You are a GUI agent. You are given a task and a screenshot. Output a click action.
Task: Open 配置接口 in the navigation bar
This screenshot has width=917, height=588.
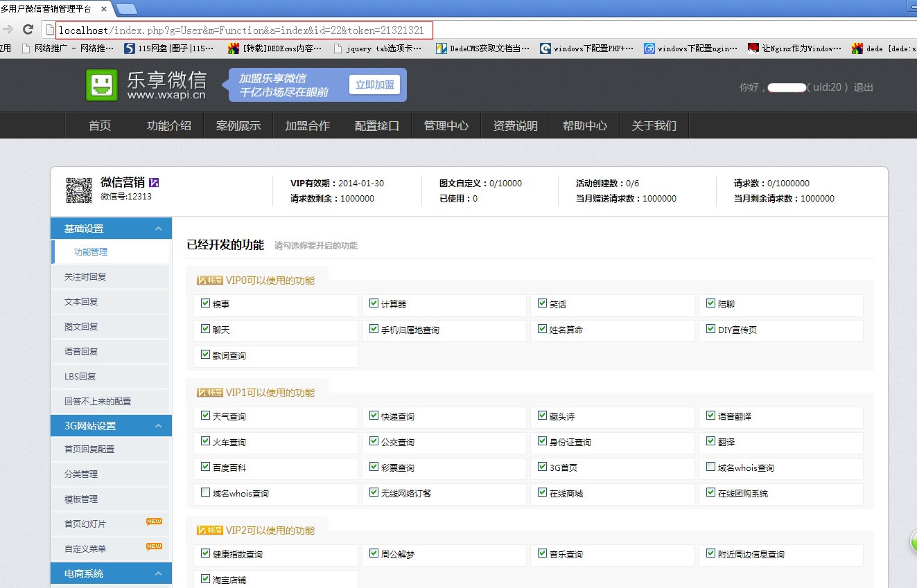click(377, 125)
